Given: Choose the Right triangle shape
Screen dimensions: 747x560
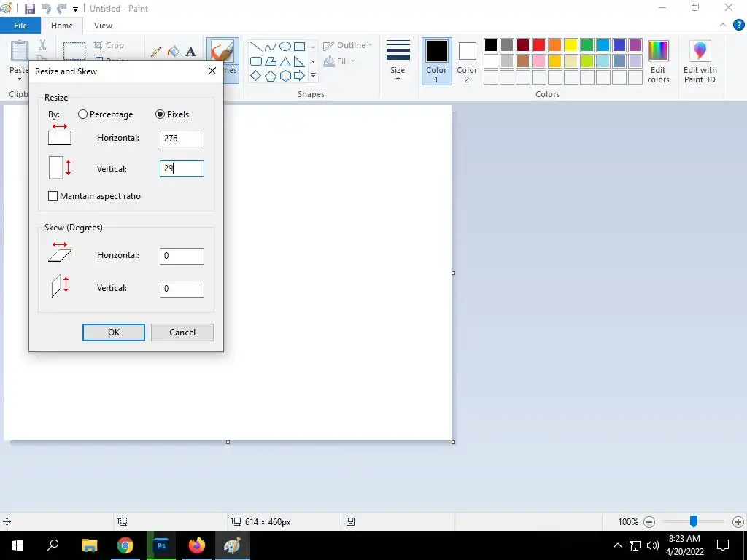Looking at the screenshot, I should [x=299, y=61].
